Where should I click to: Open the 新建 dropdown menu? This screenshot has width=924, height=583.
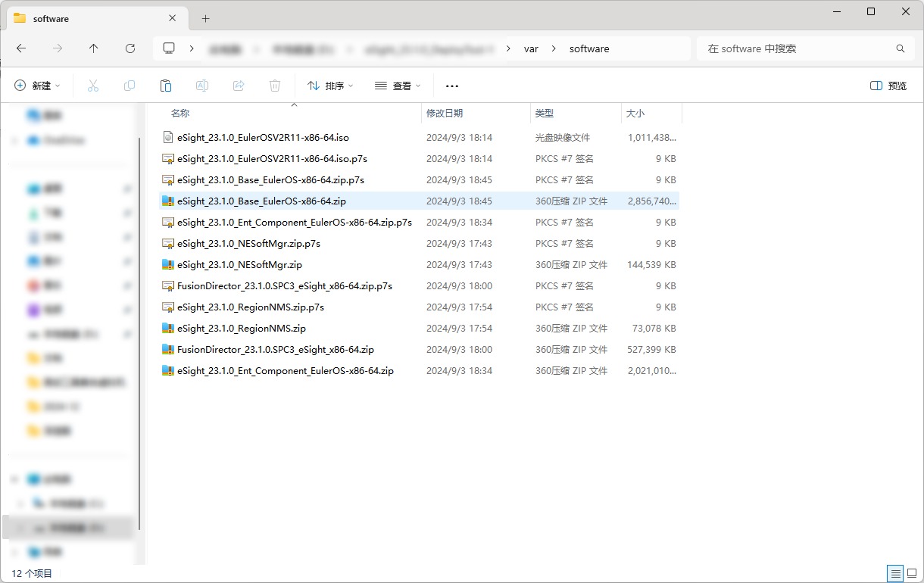click(x=38, y=86)
